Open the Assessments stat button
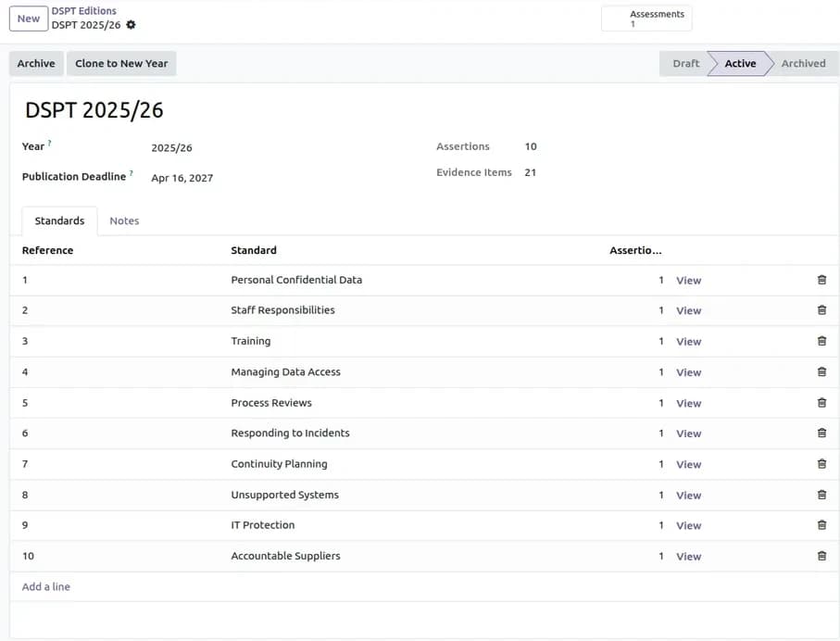 pos(646,19)
